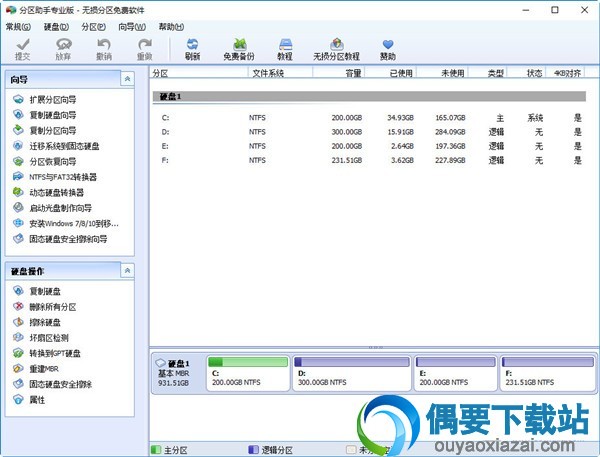600x457 pixels.
Task: Click the 重做 (redo) toolbar icon
Action: click(x=145, y=49)
